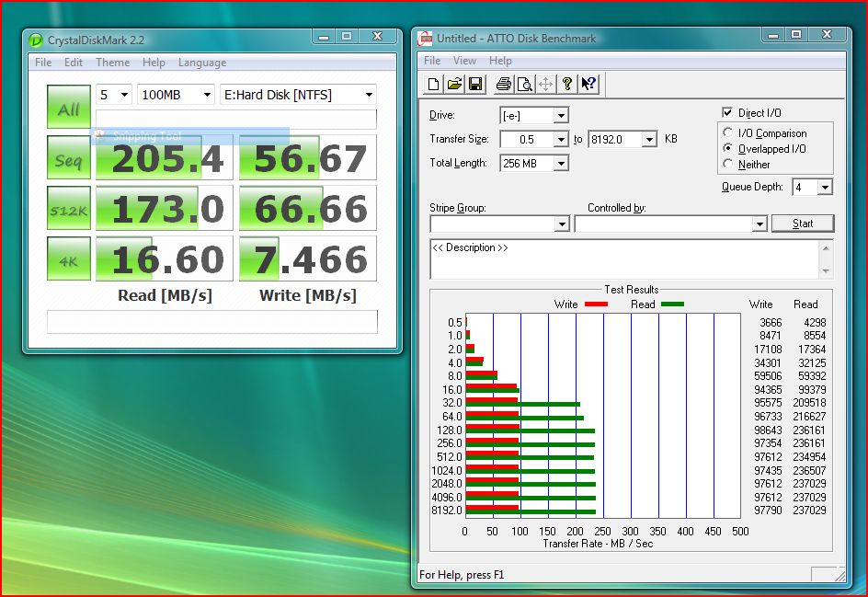
Task: Run all tests with the All button
Action: (69, 107)
